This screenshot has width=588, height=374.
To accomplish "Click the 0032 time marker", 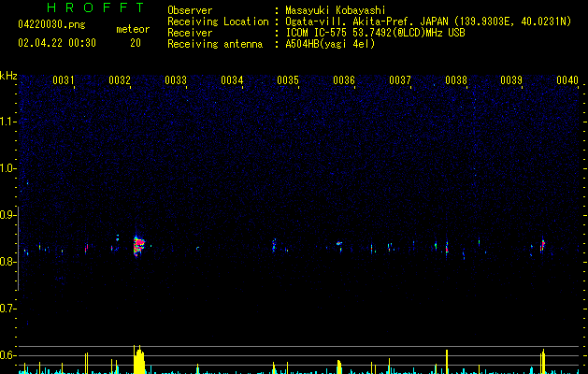I will tap(120, 80).
